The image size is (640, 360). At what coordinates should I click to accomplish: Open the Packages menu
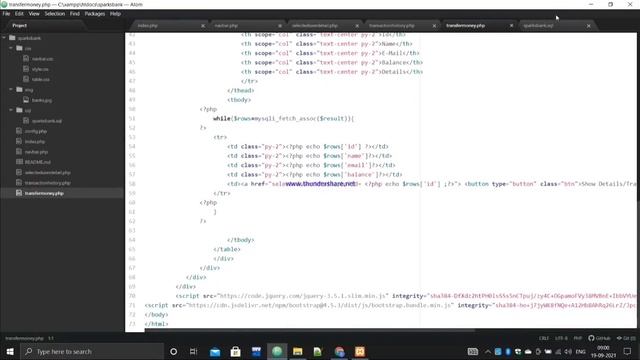(x=95, y=13)
